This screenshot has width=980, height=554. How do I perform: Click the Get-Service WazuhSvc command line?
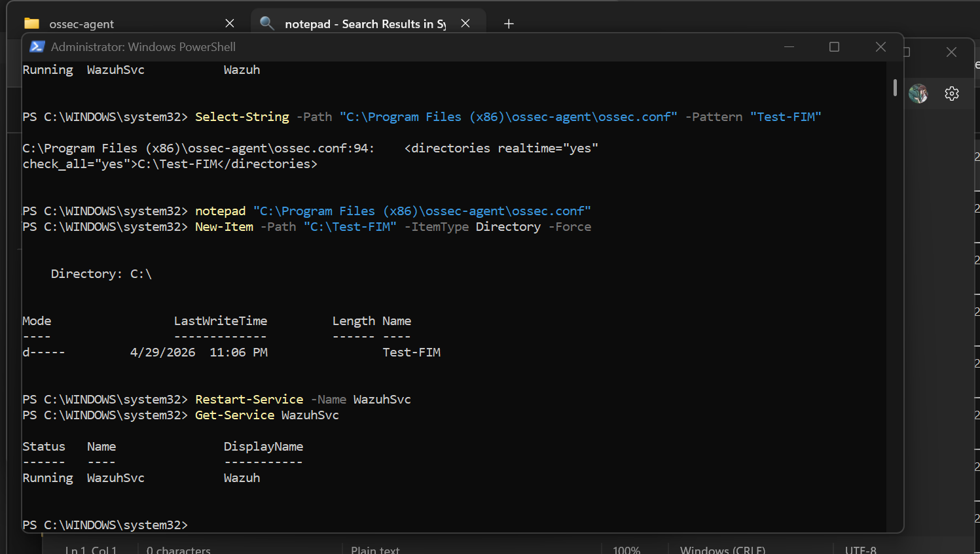(267, 415)
